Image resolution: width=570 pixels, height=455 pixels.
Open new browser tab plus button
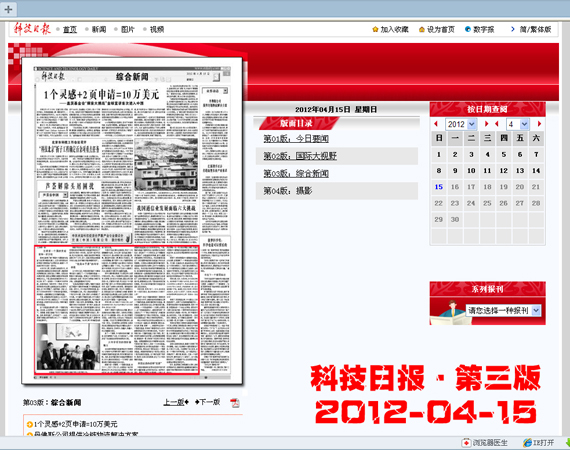[x=8, y=9]
